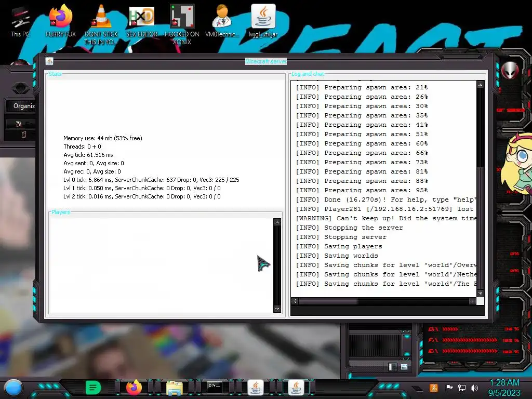This screenshot has width=532, height=399.
Task: Click the Avg tick: 61.516 ms line
Action: click(88, 155)
